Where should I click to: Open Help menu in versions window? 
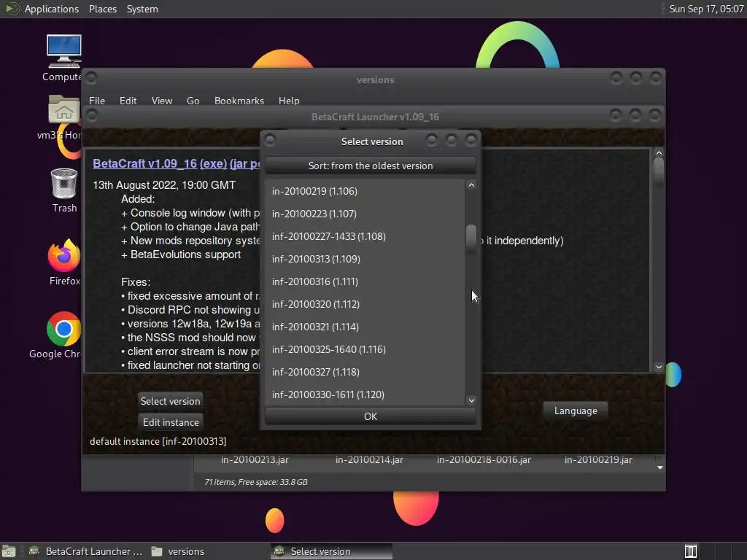click(289, 101)
